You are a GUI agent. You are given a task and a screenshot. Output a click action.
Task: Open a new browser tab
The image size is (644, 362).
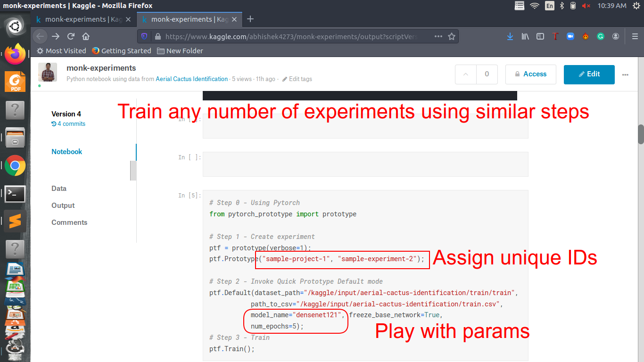click(x=250, y=19)
